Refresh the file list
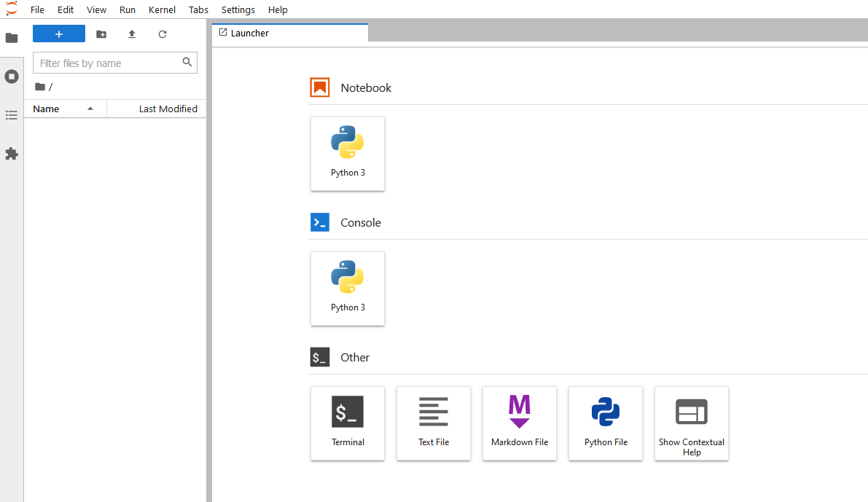The height and width of the screenshot is (502, 868). click(163, 34)
